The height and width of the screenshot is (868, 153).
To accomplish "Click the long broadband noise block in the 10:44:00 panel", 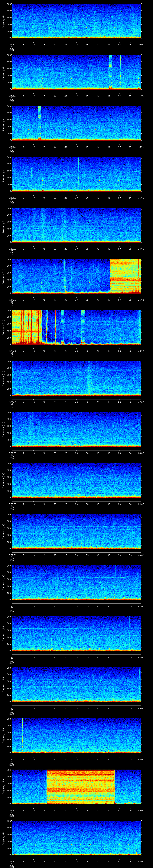I will 81,787.
